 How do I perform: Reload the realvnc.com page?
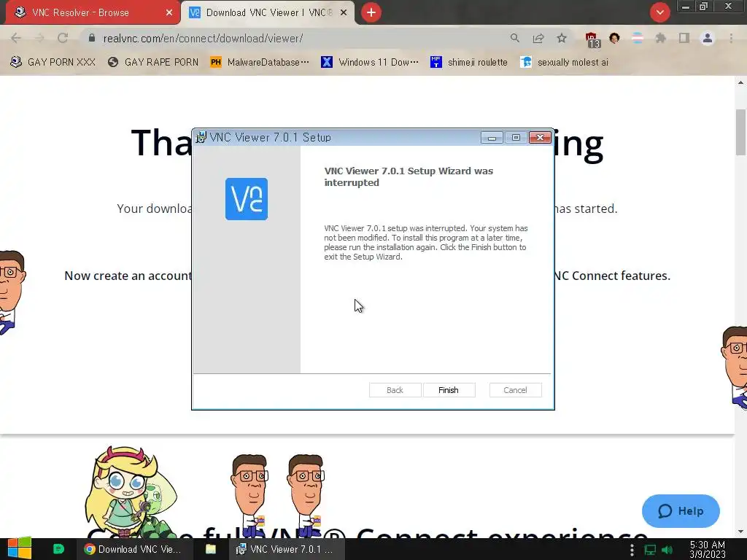(x=63, y=38)
